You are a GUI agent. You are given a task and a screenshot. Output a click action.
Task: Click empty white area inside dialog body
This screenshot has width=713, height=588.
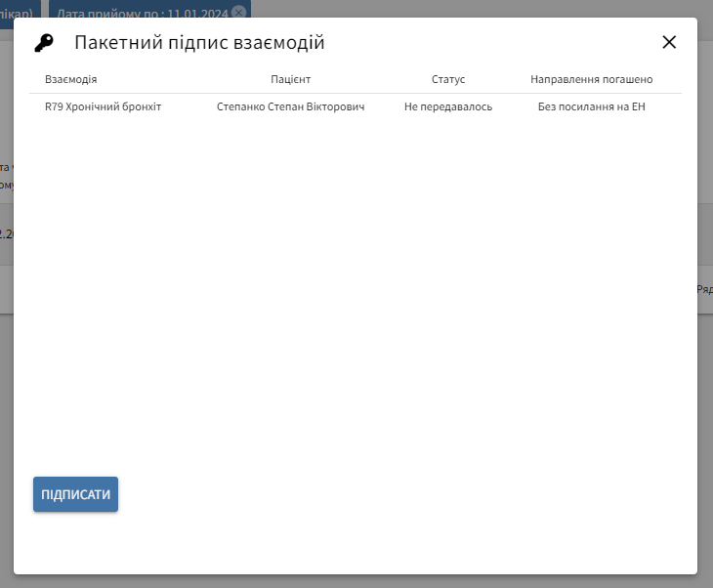(x=356, y=293)
